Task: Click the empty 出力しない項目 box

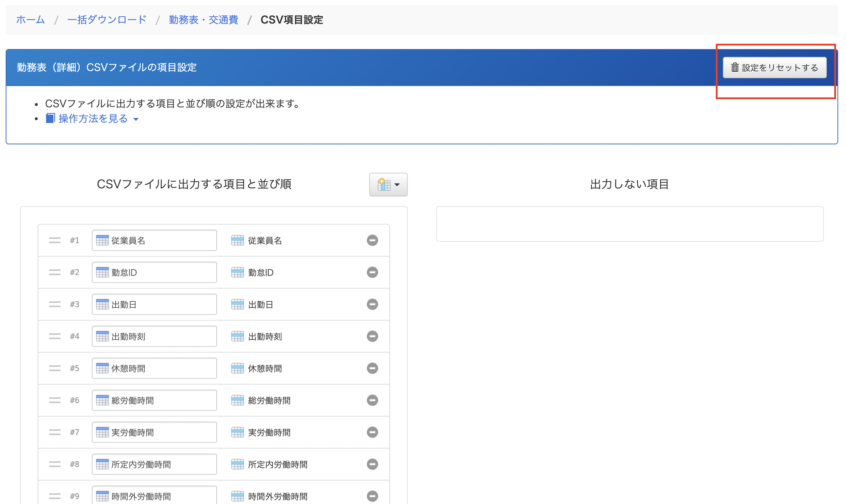Action: tap(630, 224)
